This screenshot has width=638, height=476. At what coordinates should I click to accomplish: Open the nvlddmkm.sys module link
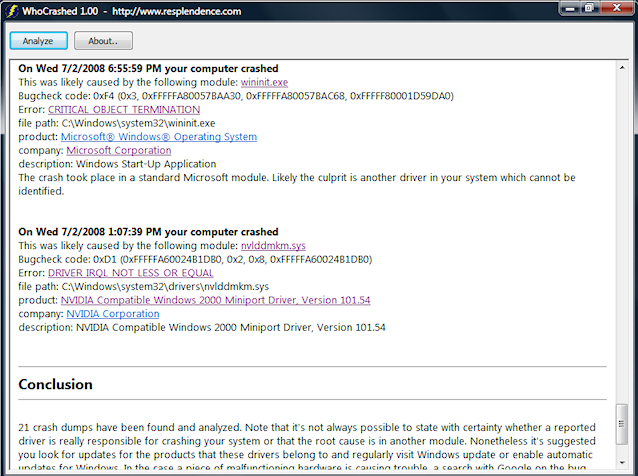click(273, 245)
